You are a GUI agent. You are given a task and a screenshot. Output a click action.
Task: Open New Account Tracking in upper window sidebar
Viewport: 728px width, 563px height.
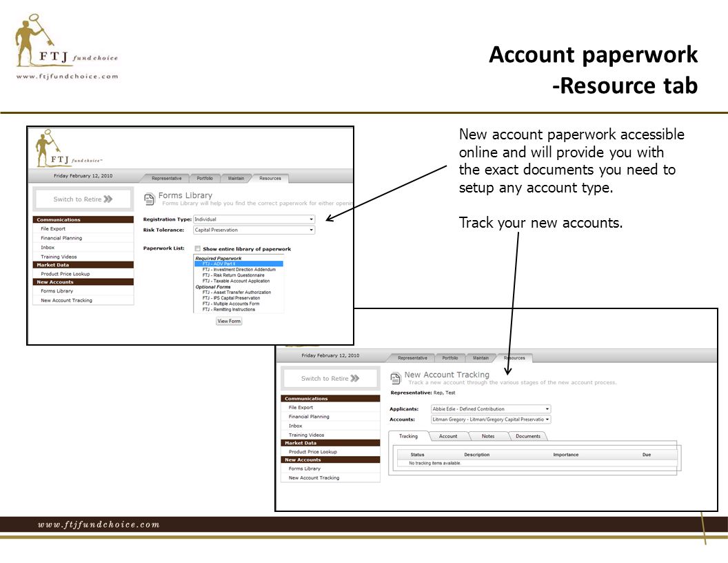click(66, 300)
